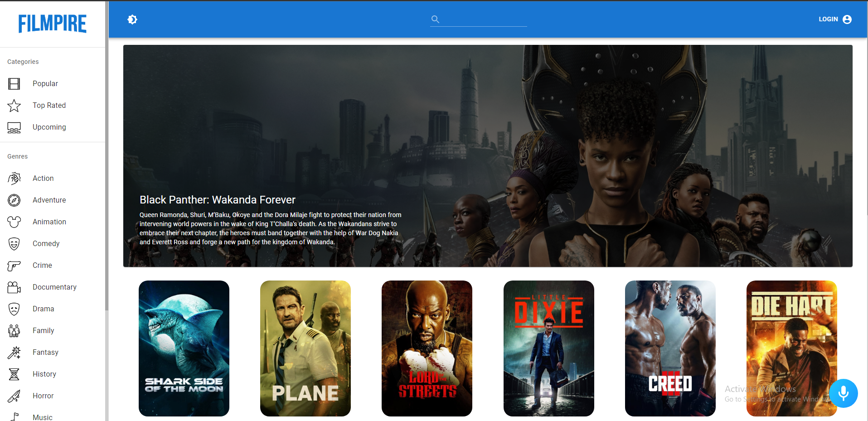The width and height of the screenshot is (868, 421).
Task: Click the Comedy smiley icon
Action: coord(14,243)
